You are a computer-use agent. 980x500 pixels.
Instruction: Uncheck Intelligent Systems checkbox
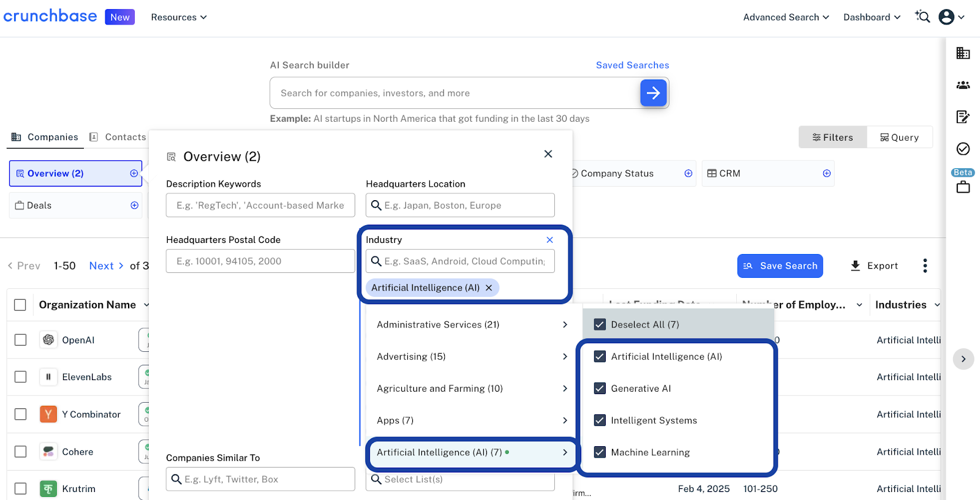600,420
